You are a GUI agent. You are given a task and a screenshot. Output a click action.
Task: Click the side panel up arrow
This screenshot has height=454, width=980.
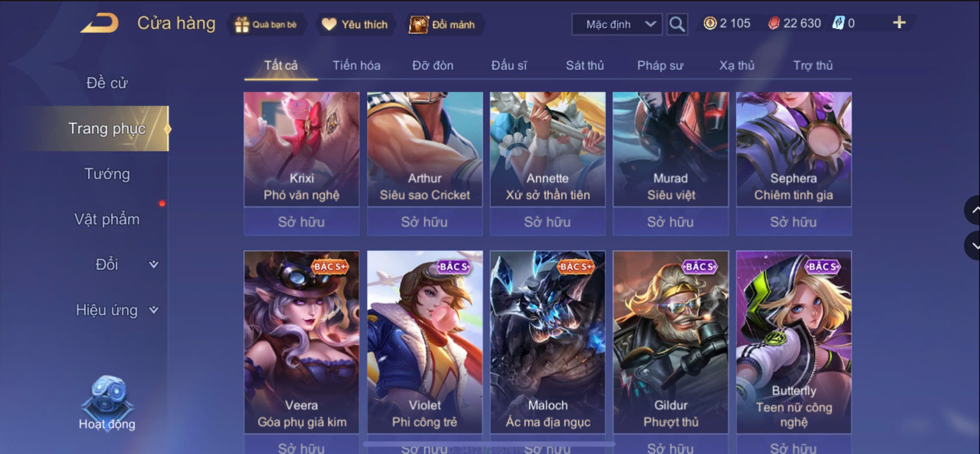click(973, 211)
